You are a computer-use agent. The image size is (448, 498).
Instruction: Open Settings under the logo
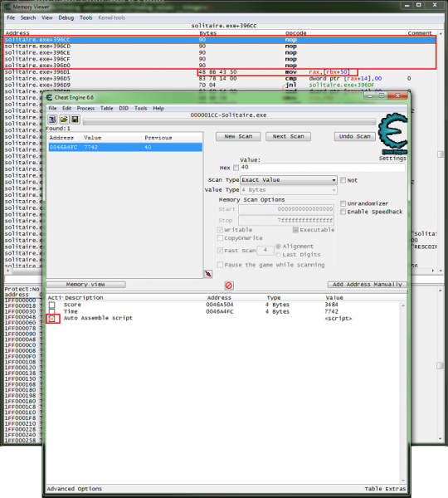coord(392,159)
